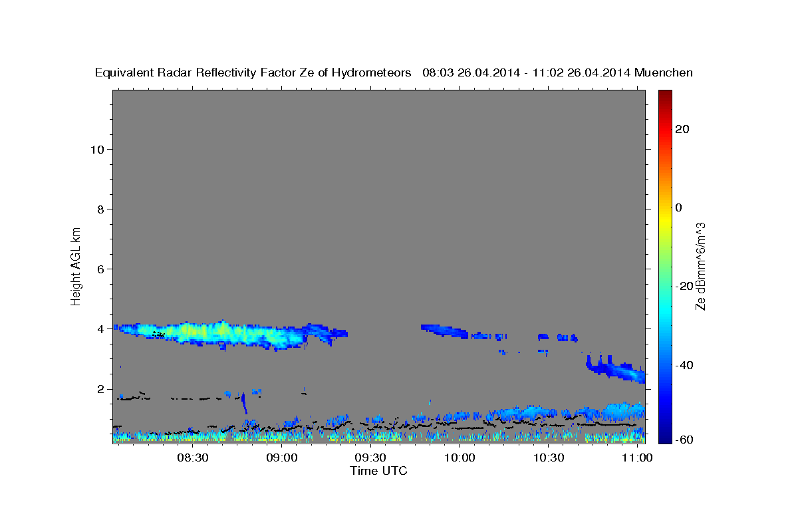Click the 'Time UTC' axis label
This screenshot has width=798, height=532.
378,471
